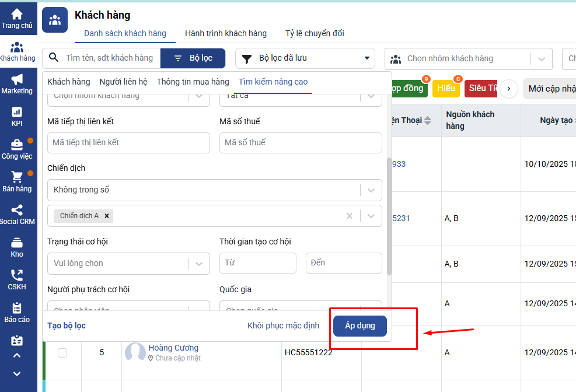
Task: Open Marketing megaphone icon in sidebar
Action: pos(17,79)
